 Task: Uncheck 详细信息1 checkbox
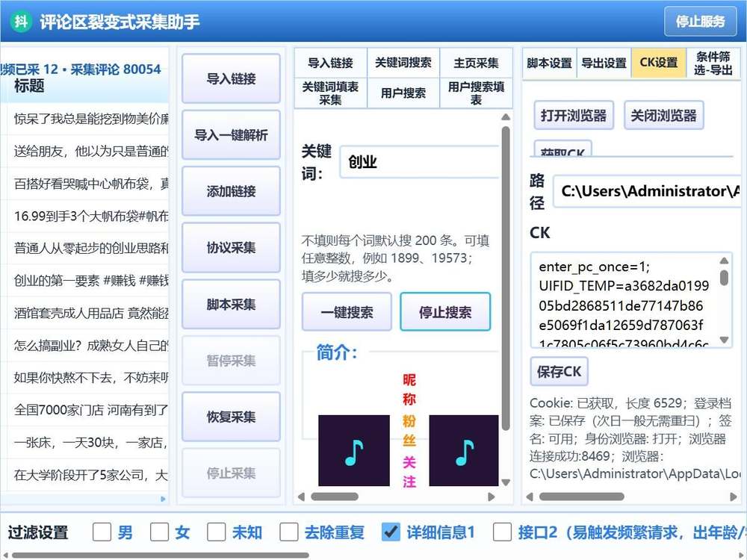(391, 532)
